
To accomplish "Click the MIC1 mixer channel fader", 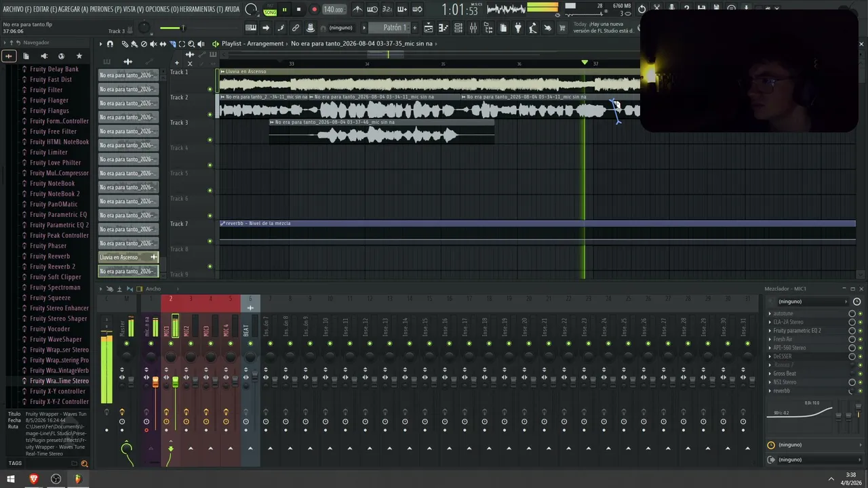I will pyautogui.click(x=175, y=383).
